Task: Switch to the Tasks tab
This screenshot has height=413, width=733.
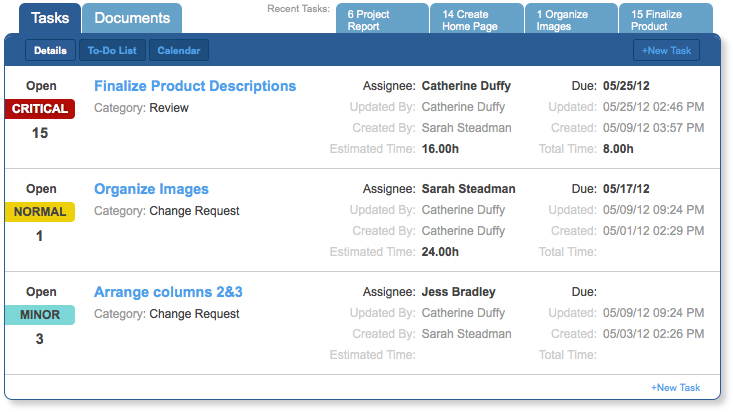Action: (x=42, y=18)
